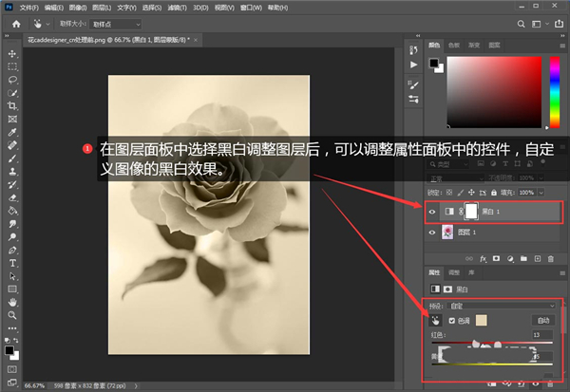Select the Type tool
The height and width of the screenshot is (392, 570).
(12, 262)
